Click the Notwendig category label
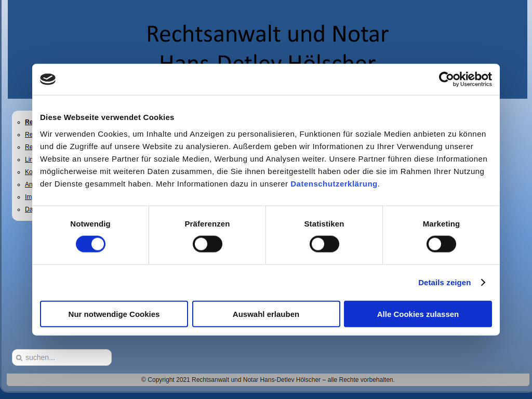This screenshot has width=532, height=399. point(90,223)
